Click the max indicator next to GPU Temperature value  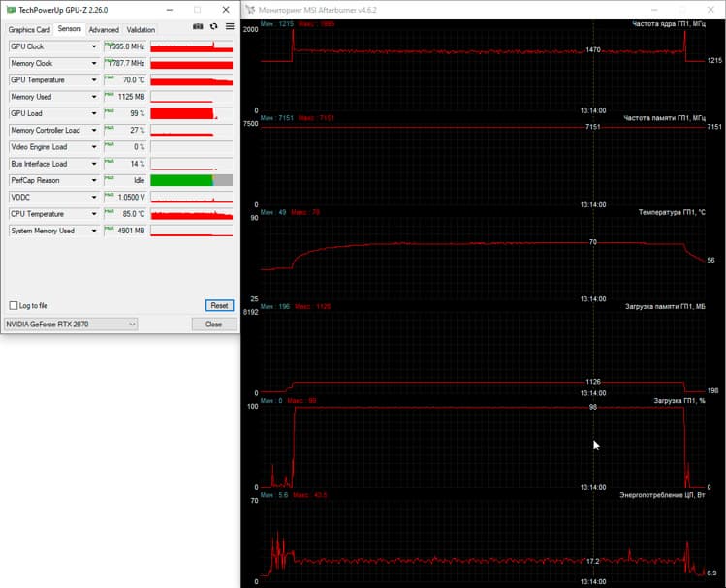pos(110,77)
